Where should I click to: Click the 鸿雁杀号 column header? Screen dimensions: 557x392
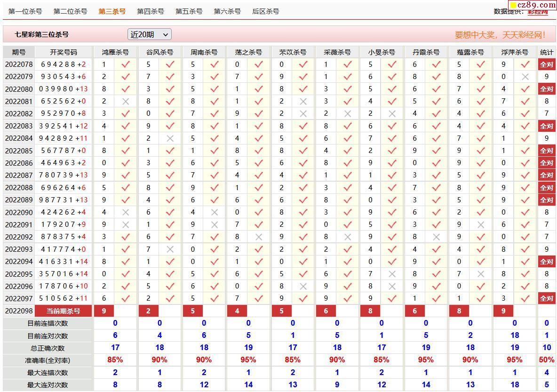[115, 52]
